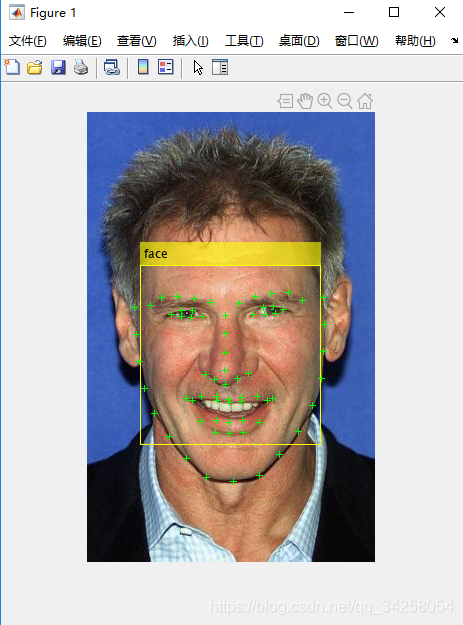The width and height of the screenshot is (463, 625).
Task: Maximize the Figure 1 window
Action: coord(394,12)
